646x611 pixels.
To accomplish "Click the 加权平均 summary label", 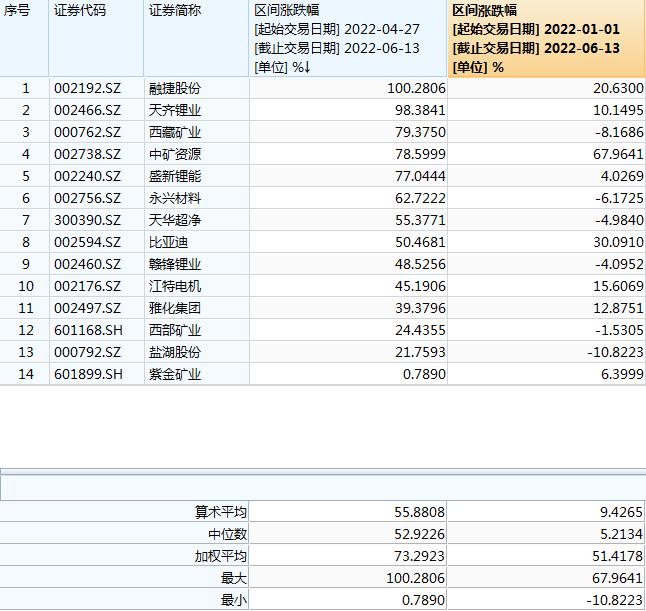I will point(220,556).
